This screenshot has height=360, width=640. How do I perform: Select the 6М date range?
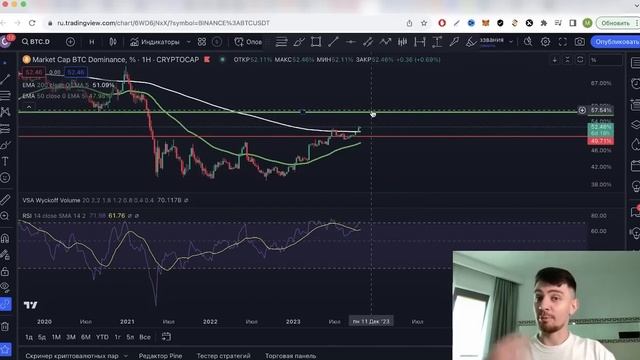(x=86, y=337)
